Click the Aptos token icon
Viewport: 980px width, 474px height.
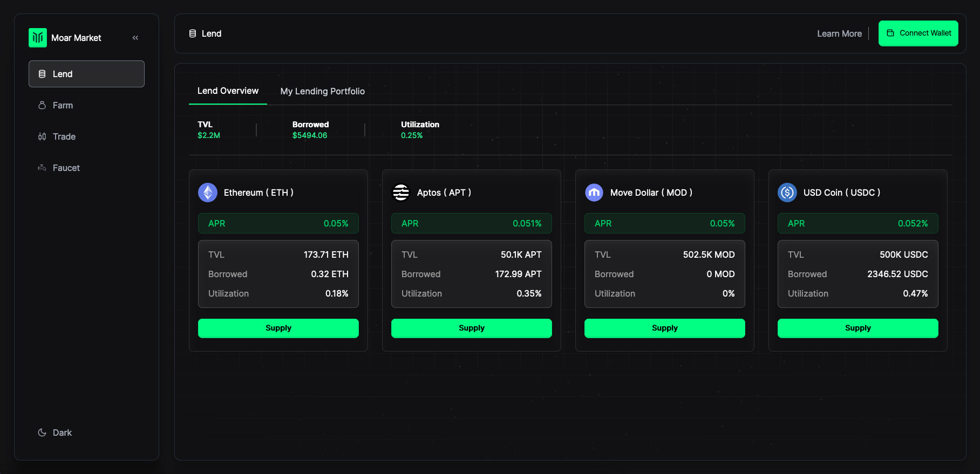pyautogui.click(x=401, y=193)
